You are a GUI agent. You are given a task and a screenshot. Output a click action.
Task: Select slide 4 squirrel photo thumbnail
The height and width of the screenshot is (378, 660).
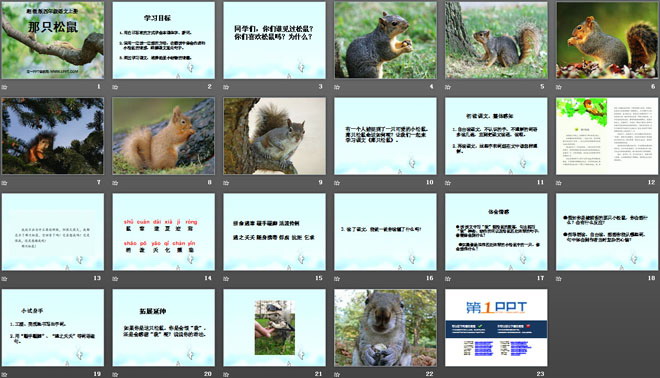coord(385,40)
